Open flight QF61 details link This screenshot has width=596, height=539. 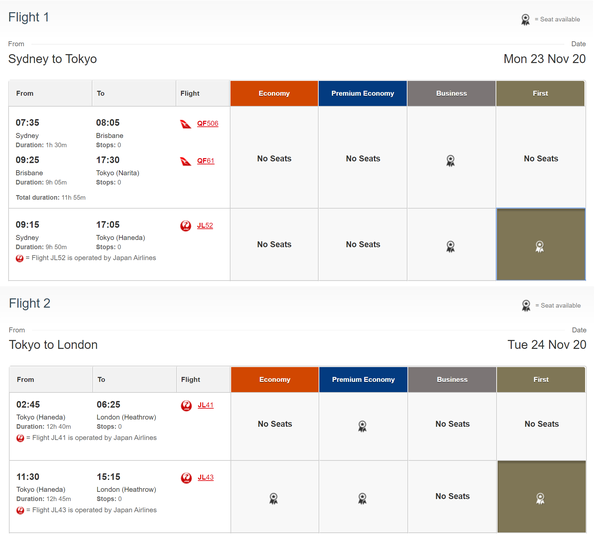click(206, 161)
